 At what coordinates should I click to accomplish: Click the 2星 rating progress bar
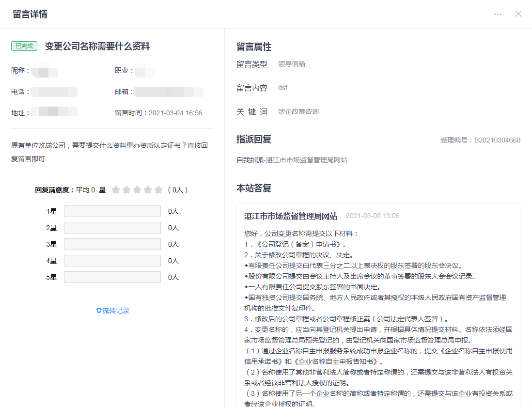click(112, 228)
